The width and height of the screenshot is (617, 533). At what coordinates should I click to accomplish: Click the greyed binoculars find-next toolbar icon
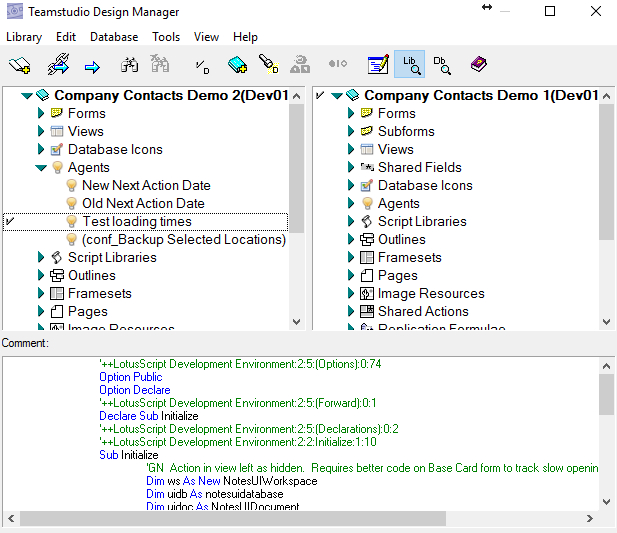point(160,64)
